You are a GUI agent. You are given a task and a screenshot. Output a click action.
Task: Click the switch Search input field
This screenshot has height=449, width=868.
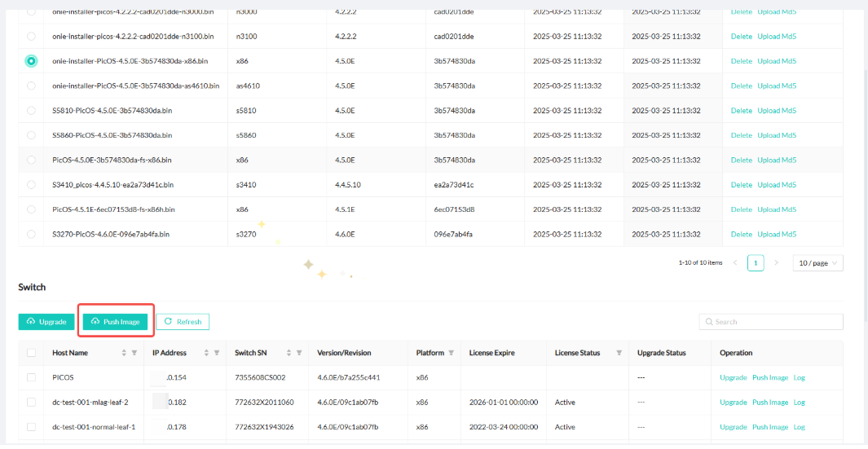(771, 322)
